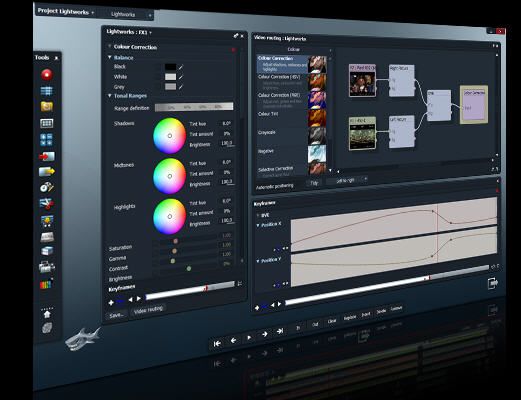The image size is (521, 400).
Task: Click the green Brightness slider handle
Action: 189,268
